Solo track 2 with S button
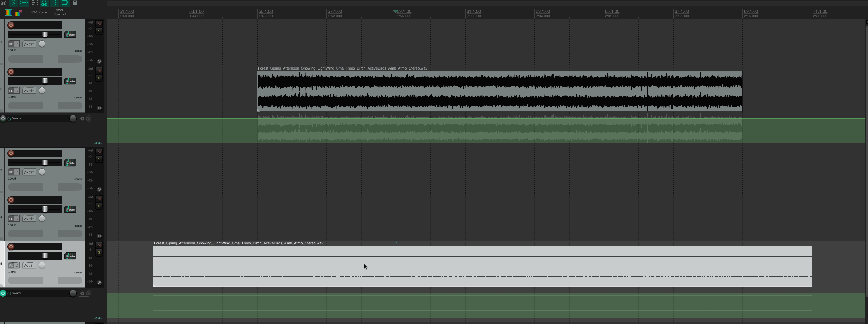 99,78
